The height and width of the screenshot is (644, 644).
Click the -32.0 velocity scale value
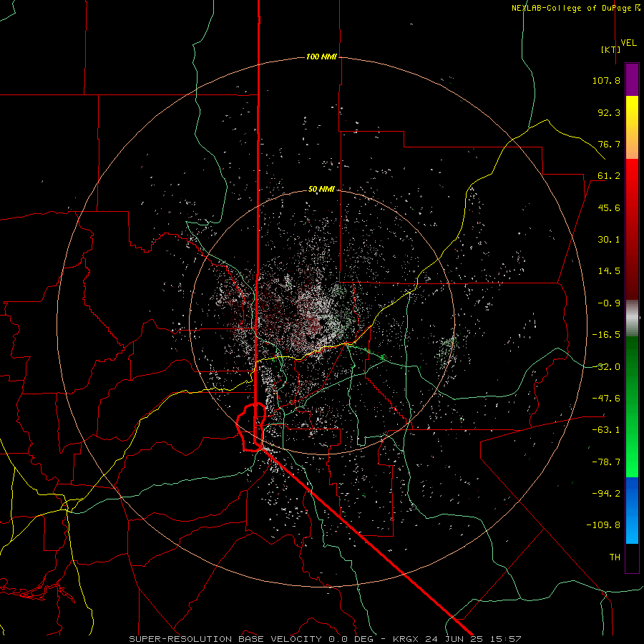pyautogui.click(x=606, y=367)
